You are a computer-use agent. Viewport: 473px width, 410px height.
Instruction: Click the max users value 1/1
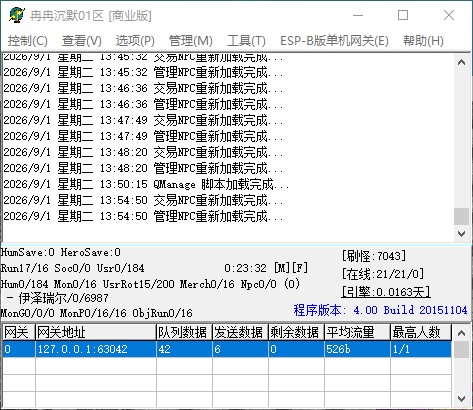click(x=421, y=349)
